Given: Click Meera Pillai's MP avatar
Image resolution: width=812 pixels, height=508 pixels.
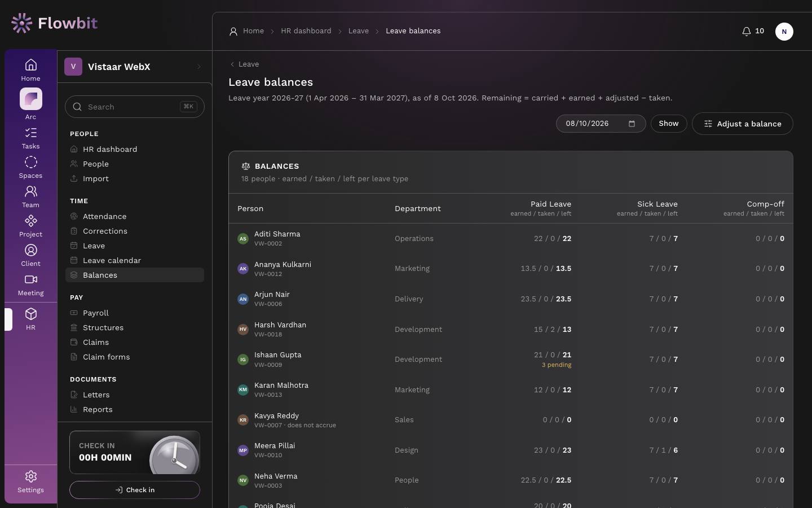Looking at the screenshot, I should tap(243, 450).
